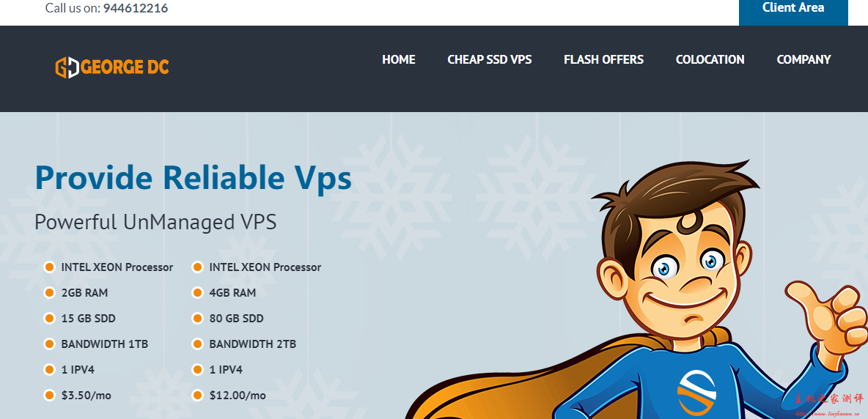
Task: Click the Provide Reliable Vps heading
Action: point(193,178)
